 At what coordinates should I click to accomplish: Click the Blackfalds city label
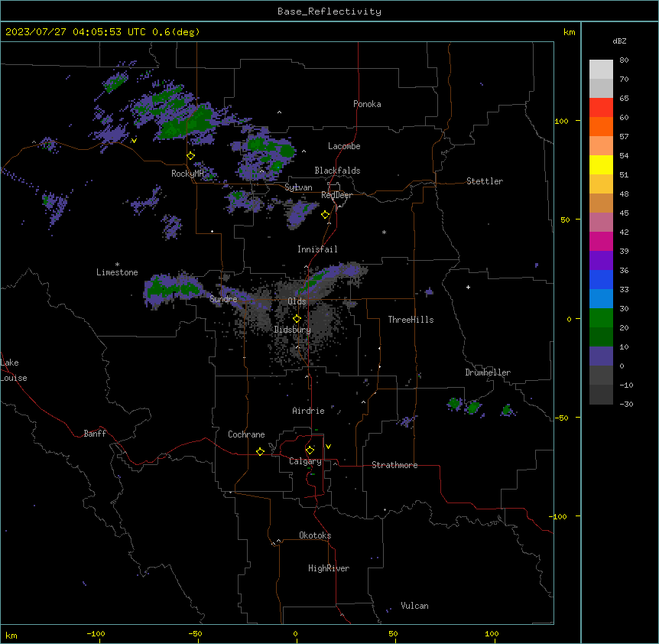click(x=337, y=171)
